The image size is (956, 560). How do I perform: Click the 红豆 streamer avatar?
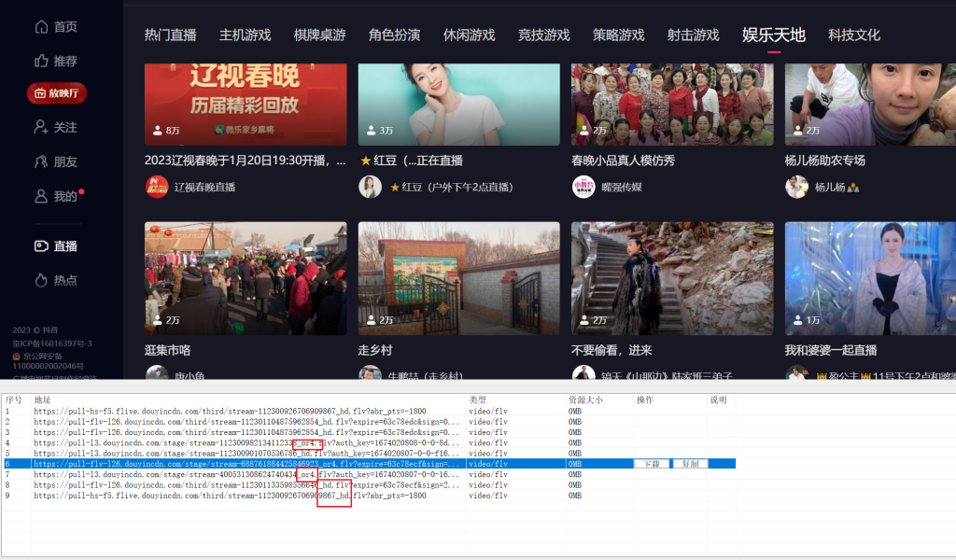[370, 187]
